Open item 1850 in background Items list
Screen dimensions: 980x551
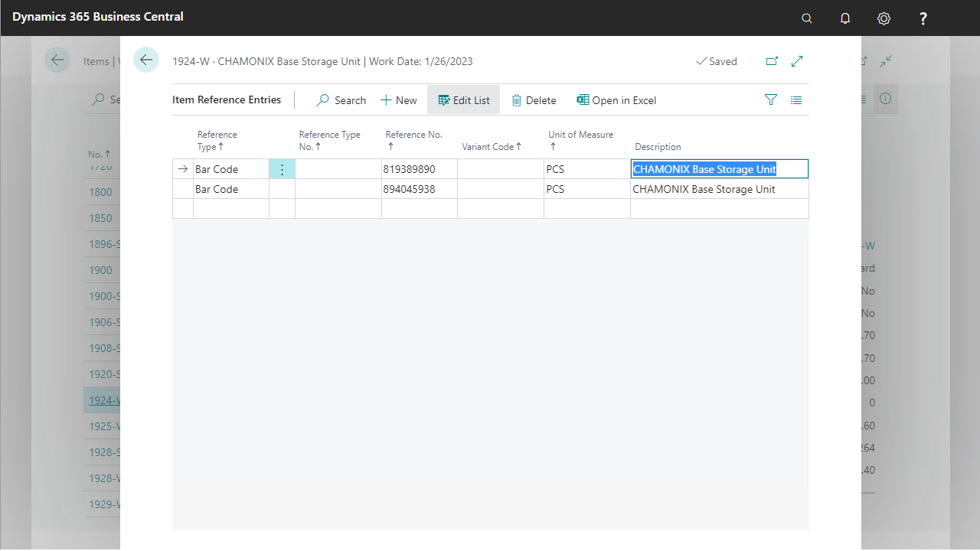tap(100, 218)
